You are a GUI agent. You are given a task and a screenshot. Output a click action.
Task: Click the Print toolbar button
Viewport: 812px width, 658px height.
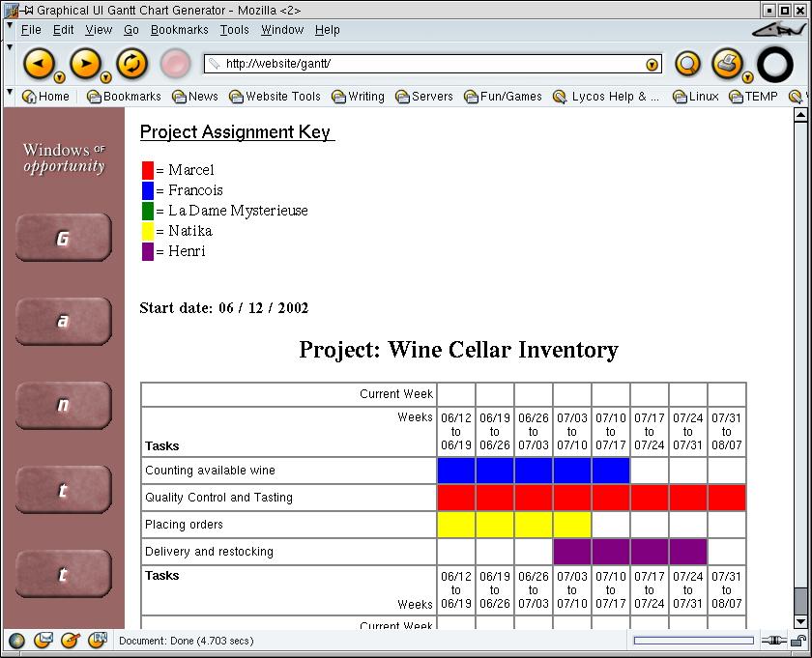click(726, 63)
